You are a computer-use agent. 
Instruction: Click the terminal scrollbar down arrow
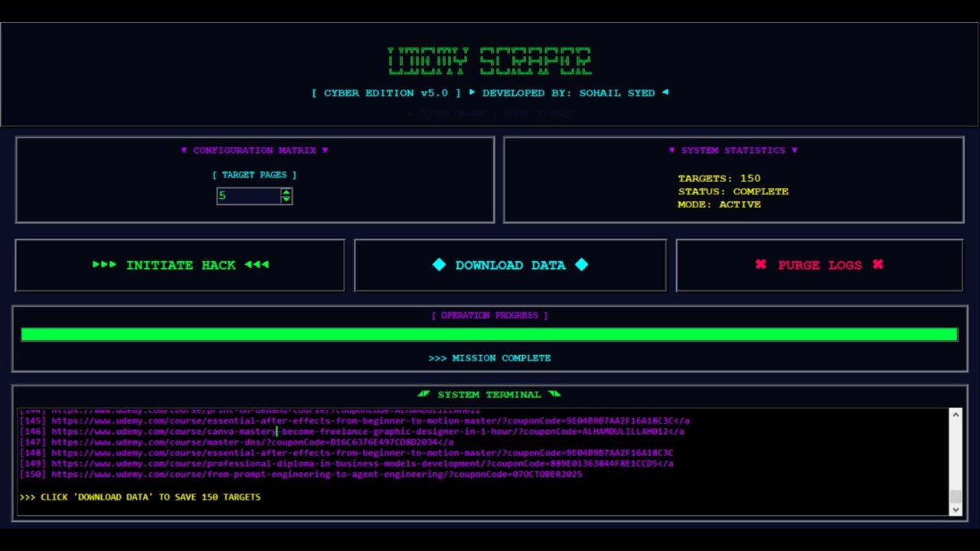click(x=955, y=509)
